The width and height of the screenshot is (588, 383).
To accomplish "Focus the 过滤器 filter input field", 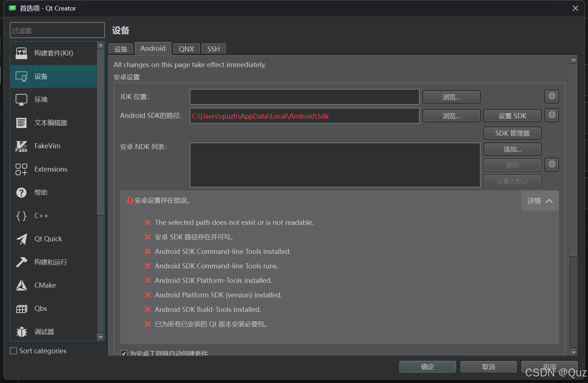I will 57,30.
